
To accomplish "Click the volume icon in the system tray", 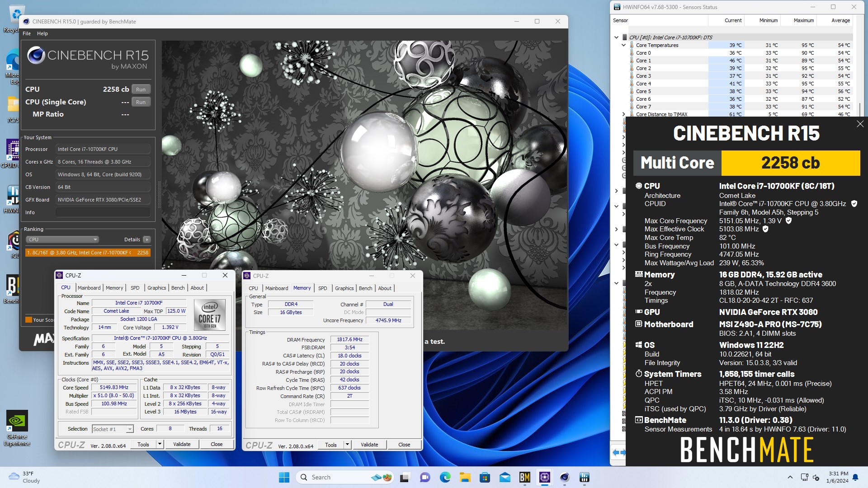I will (816, 477).
